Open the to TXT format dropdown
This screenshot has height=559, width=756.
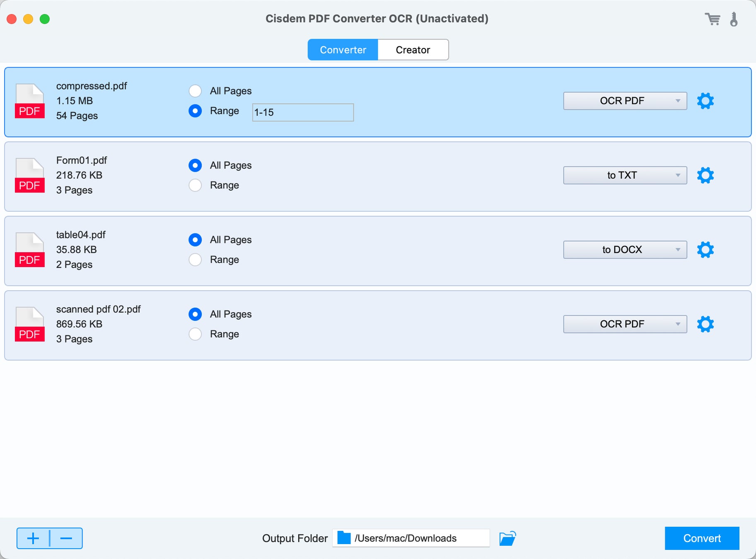pyautogui.click(x=625, y=176)
